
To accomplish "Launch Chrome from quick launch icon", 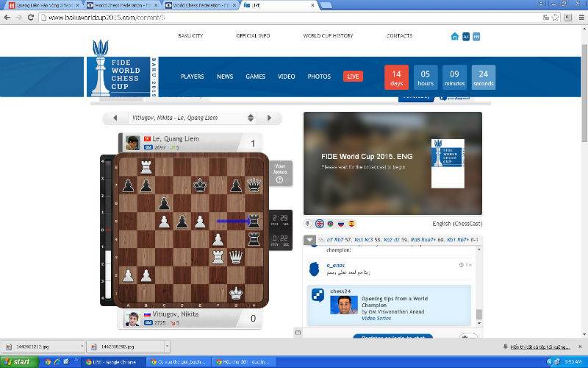I will tap(48, 362).
